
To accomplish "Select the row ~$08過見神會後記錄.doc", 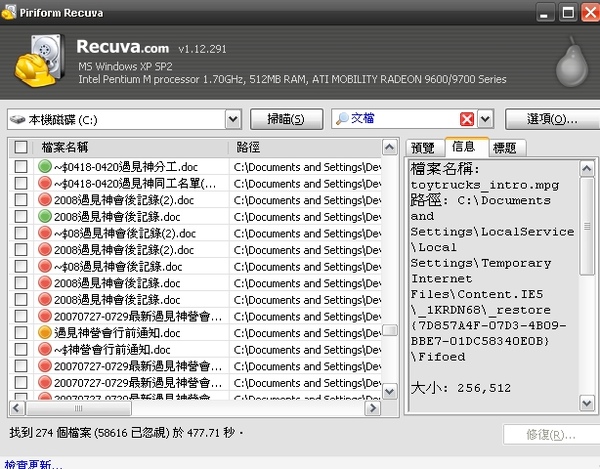I will coord(195,266).
